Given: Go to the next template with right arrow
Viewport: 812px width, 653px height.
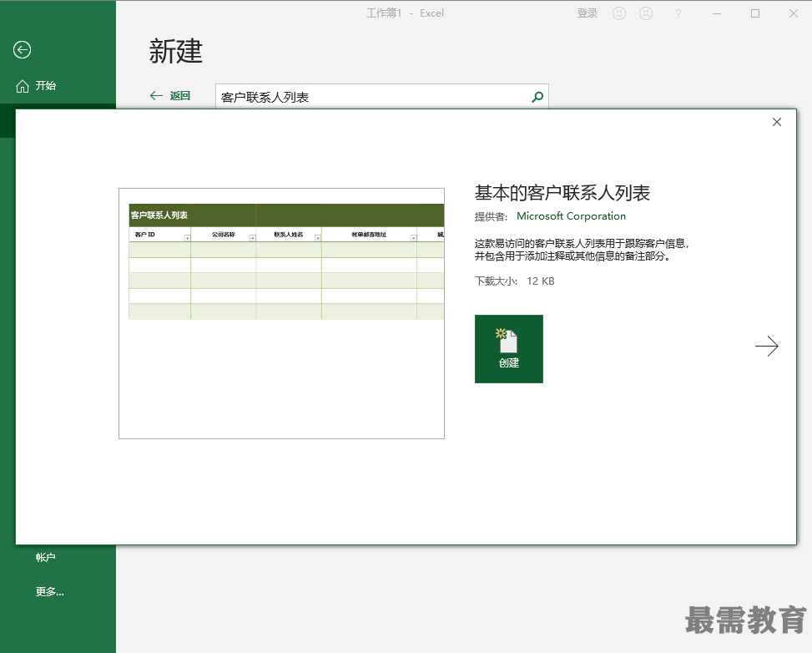Looking at the screenshot, I should (766, 347).
